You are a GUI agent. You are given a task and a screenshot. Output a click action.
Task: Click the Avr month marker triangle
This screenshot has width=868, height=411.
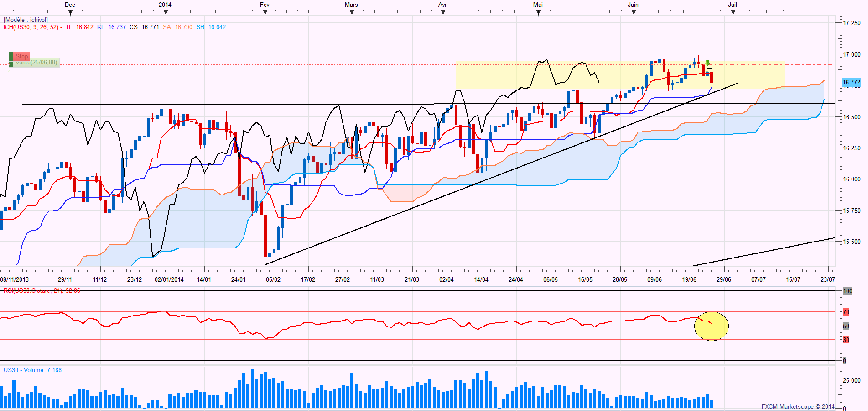443,13
